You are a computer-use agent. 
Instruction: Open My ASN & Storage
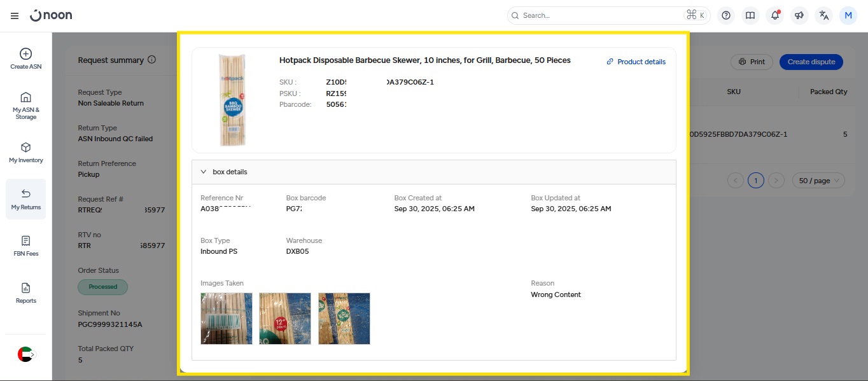[x=25, y=106]
